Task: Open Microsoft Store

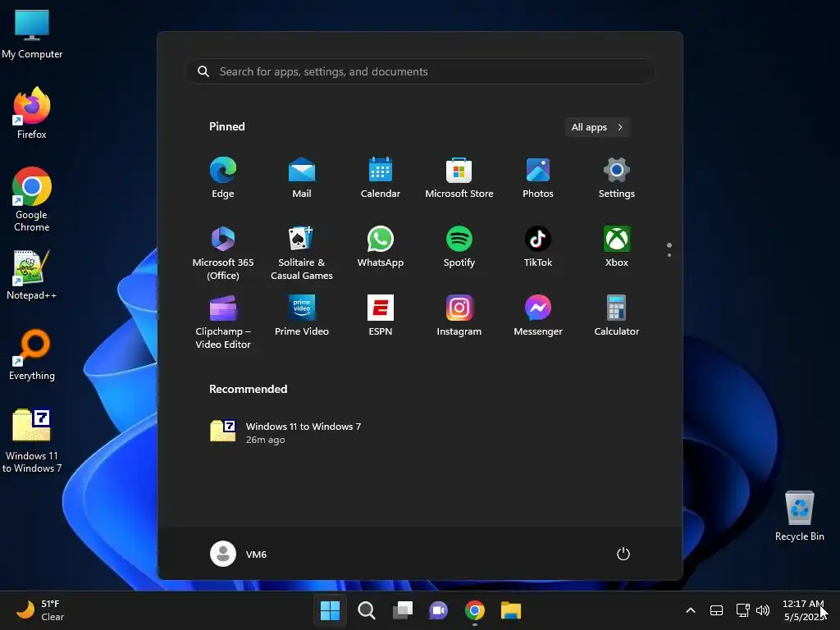Action: click(459, 178)
